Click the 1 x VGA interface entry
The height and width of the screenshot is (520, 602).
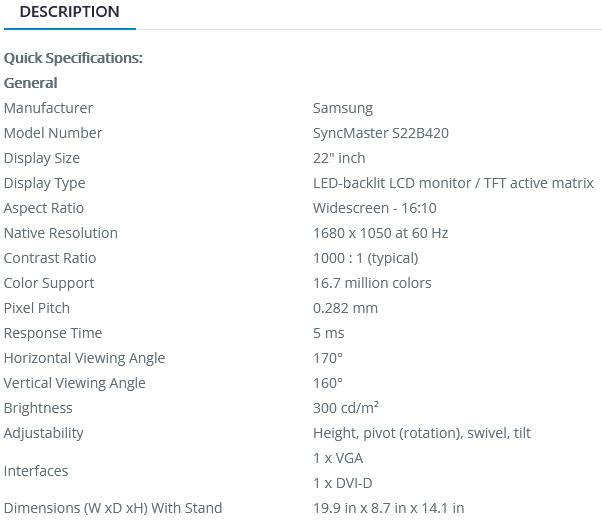coord(338,458)
